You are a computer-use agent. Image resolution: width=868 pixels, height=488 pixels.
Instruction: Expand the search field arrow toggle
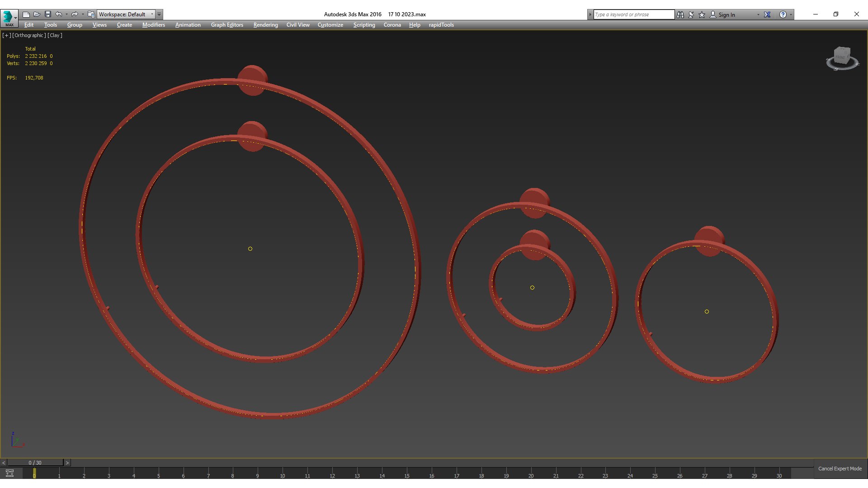pos(590,14)
